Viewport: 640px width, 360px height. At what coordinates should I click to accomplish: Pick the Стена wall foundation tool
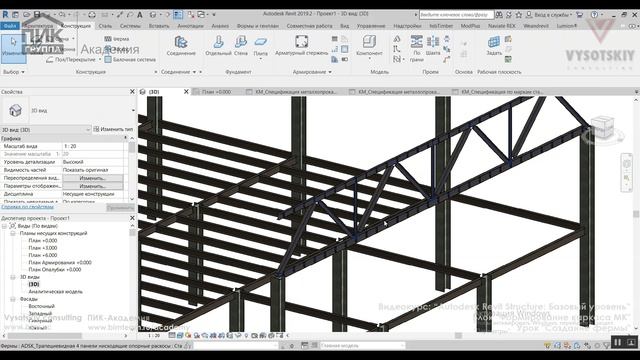[241, 45]
